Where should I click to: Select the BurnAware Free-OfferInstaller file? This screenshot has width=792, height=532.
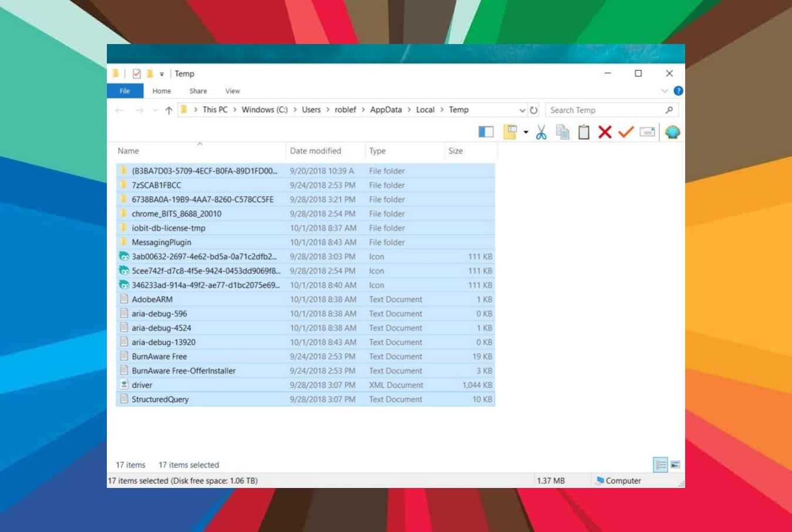coord(305,371)
